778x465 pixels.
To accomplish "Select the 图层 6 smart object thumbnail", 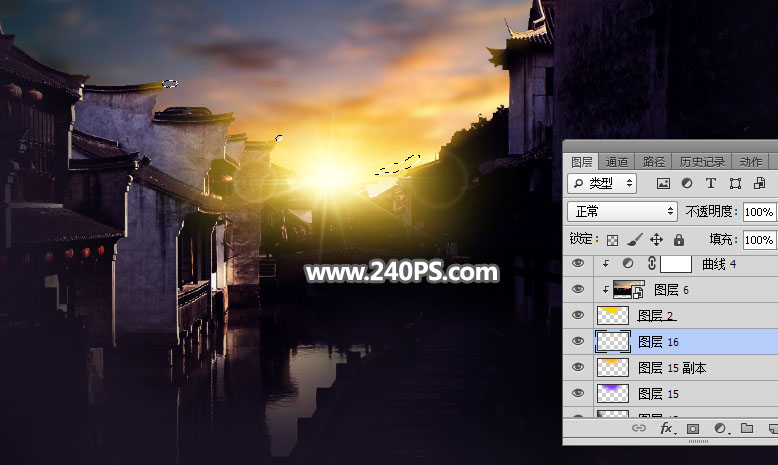I will click(629, 289).
